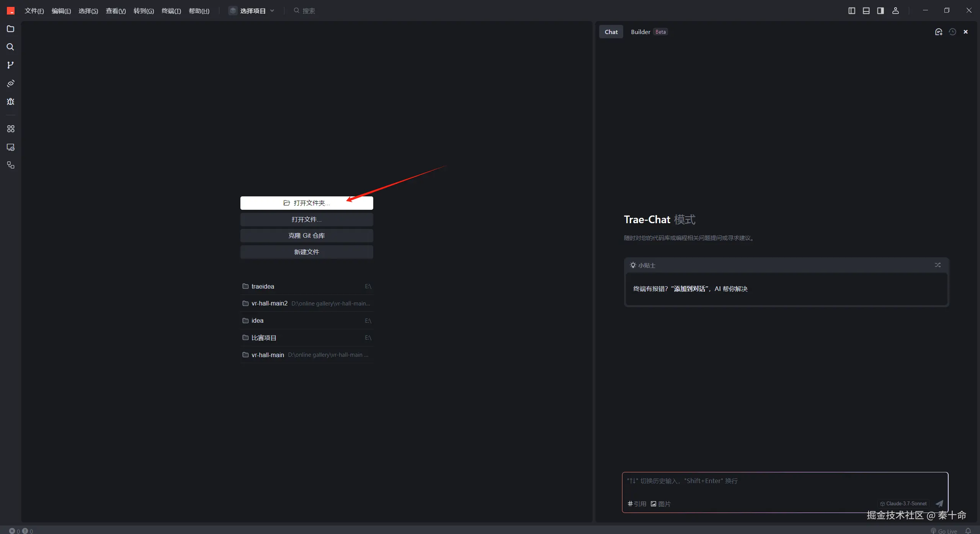
Task: Toggle the right AI sidebar layout button
Action: pyautogui.click(x=880, y=11)
